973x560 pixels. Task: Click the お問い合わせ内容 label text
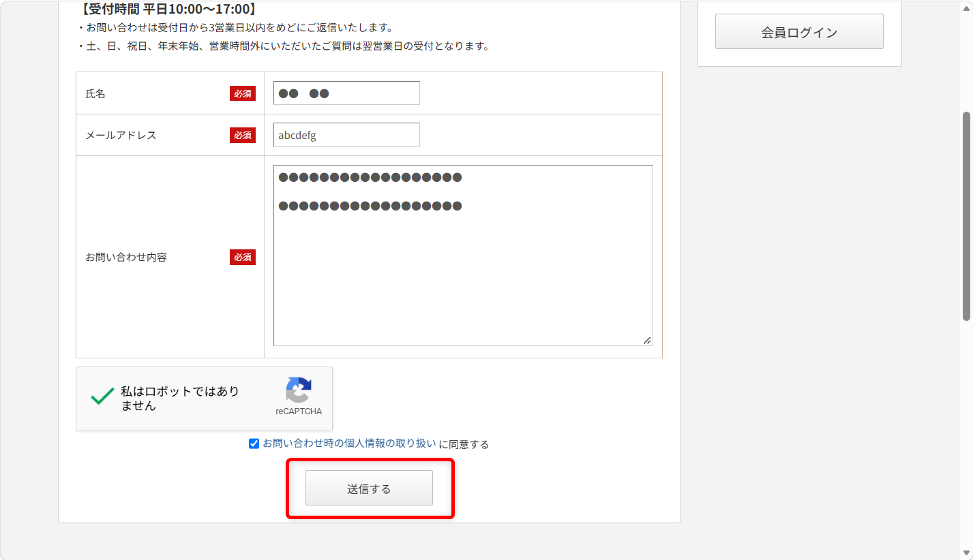click(x=126, y=258)
